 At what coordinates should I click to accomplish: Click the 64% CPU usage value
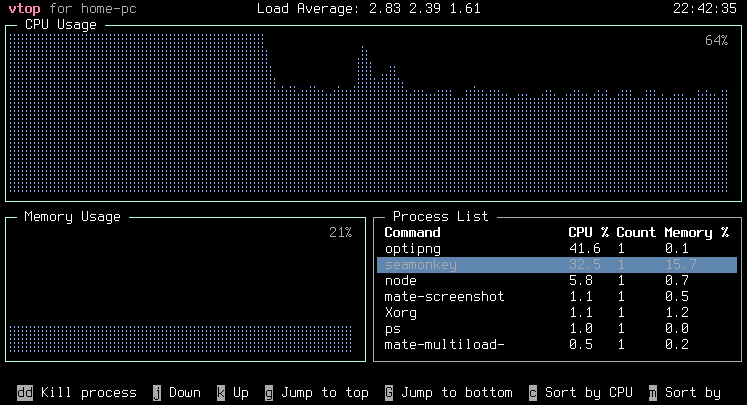coord(717,40)
